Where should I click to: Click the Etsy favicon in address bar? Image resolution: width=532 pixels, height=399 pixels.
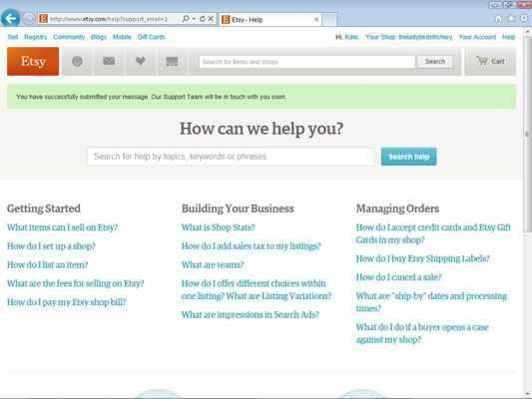pyautogui.click(x=43, y=19)
